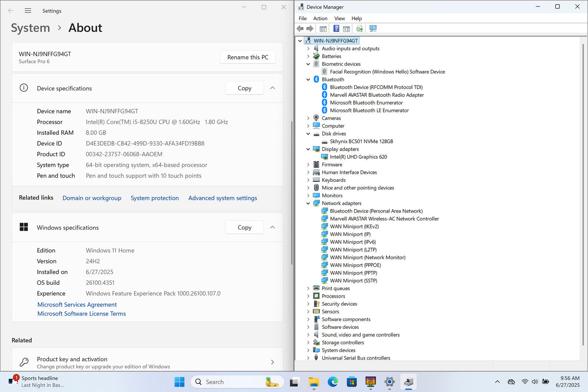Collapse the Biometric devices category
588x392 pixels.
[x=308, y=64]
